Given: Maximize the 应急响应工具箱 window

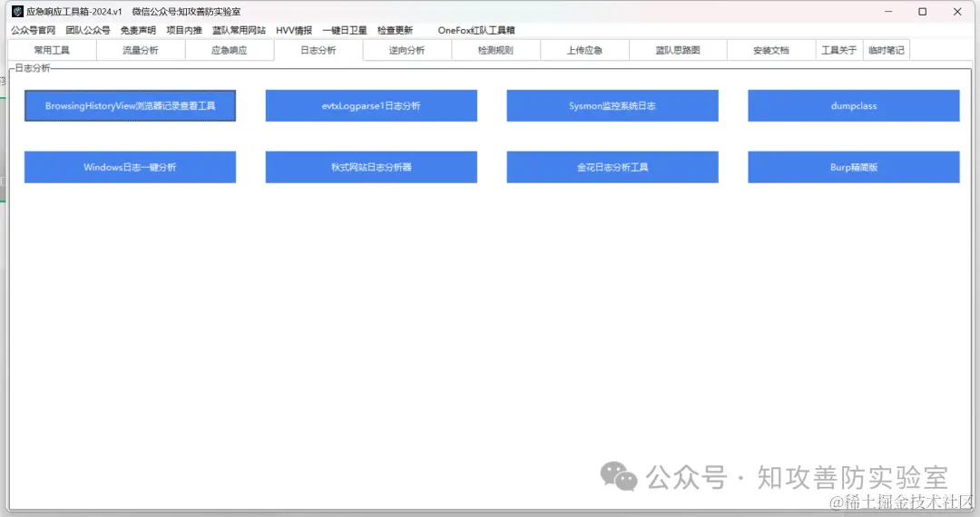Looking at the screenshot, I should point(923,11).
